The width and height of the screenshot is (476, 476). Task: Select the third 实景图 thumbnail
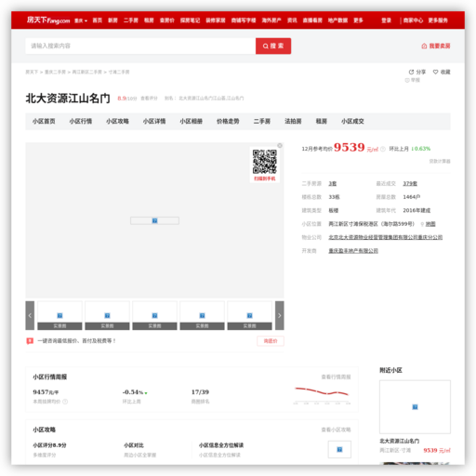tap(154, 315)
